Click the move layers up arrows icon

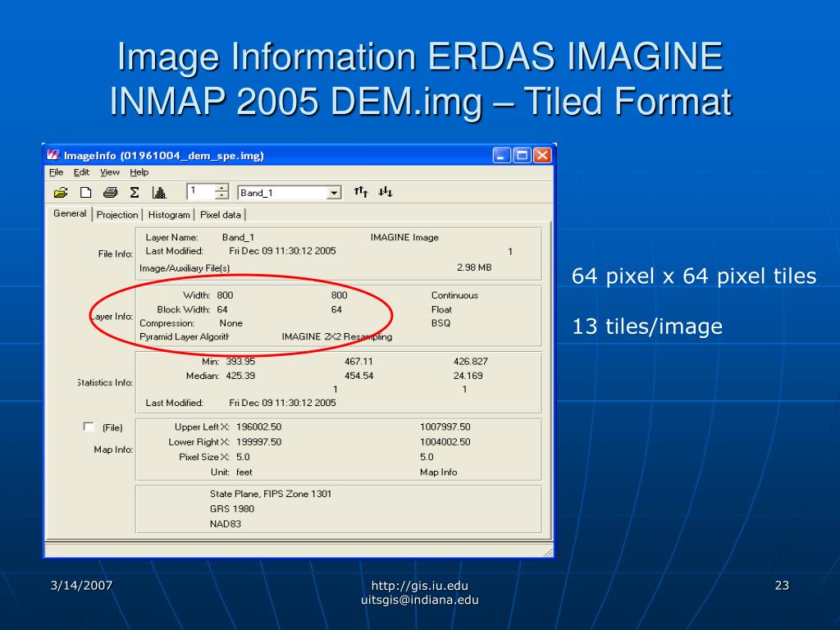(361, 192)
